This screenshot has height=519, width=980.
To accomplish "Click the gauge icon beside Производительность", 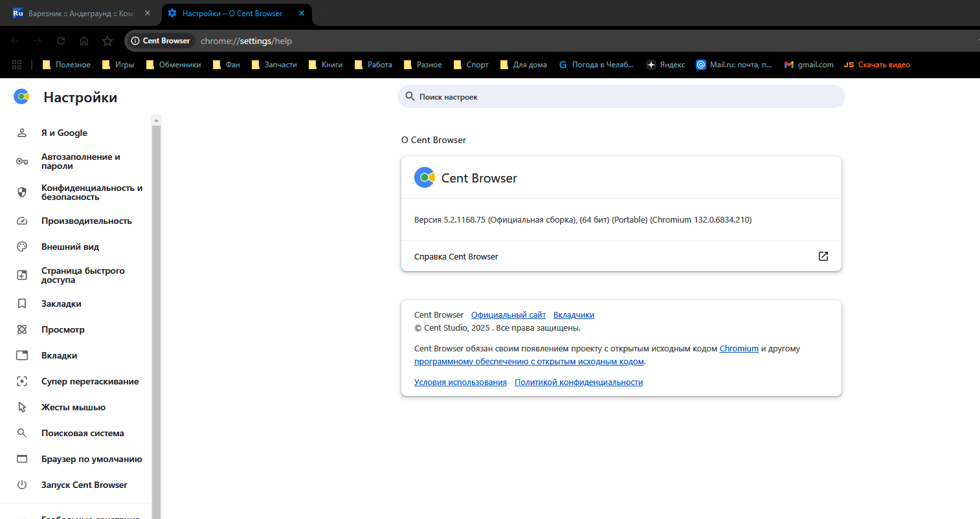I will (22, 221).
